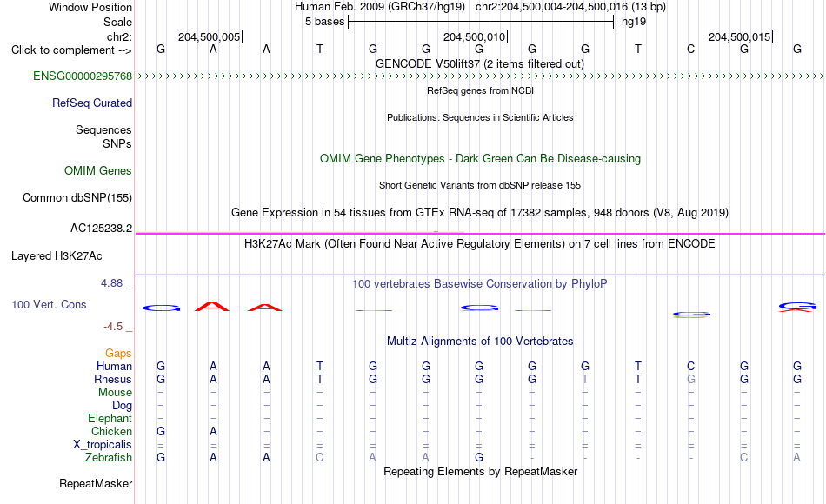Open the GTEx Gene Expression track title
This screenshot has width=826, height=504.
point(480,213)
